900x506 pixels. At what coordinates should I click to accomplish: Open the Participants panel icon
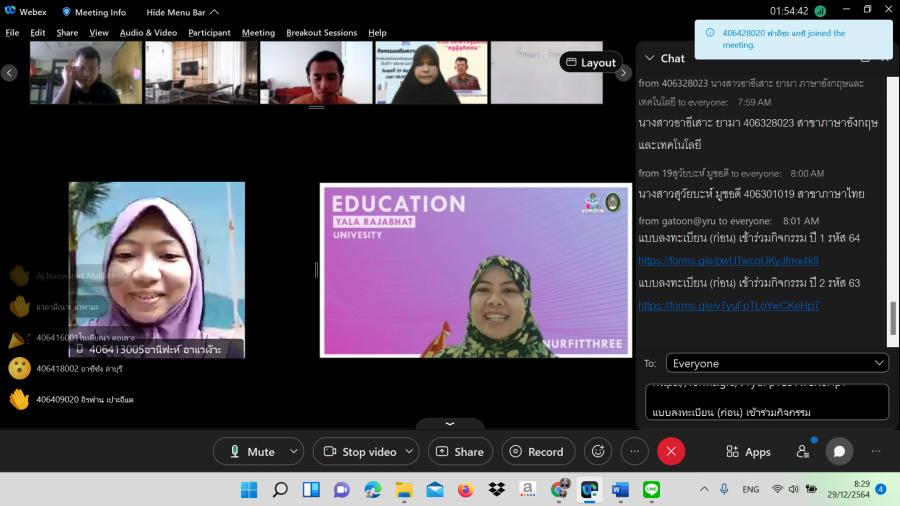(x=802, y=451)
